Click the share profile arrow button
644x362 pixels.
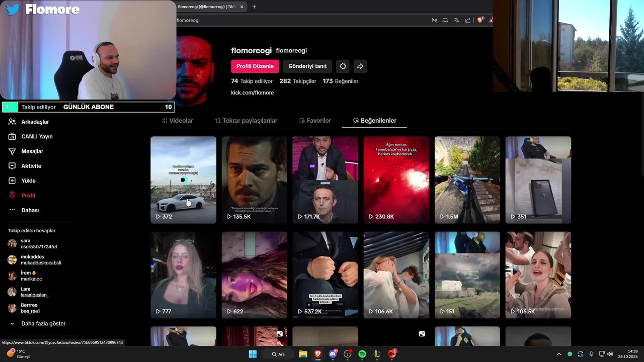point(360,66)
